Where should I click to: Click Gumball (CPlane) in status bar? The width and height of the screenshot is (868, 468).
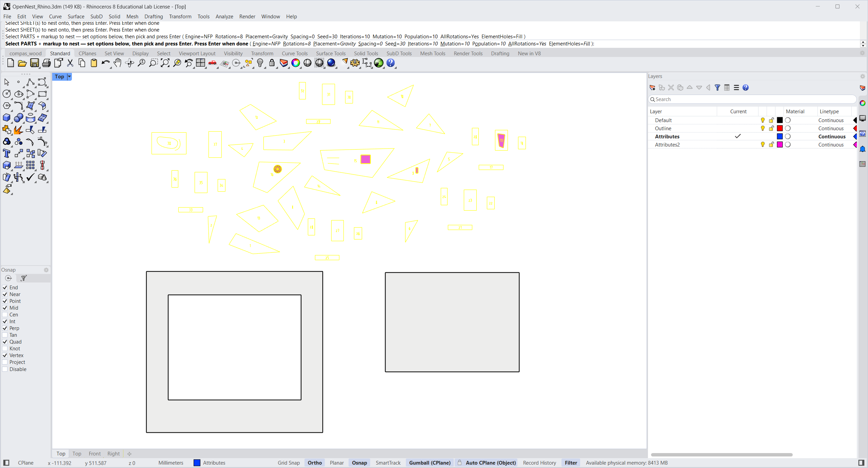click(430, 463)
